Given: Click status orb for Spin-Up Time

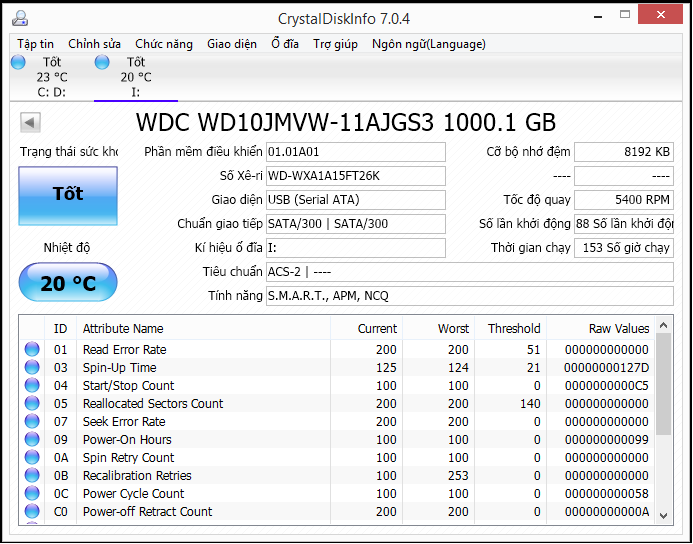Looking at the screenshot, I should point(32,367).
